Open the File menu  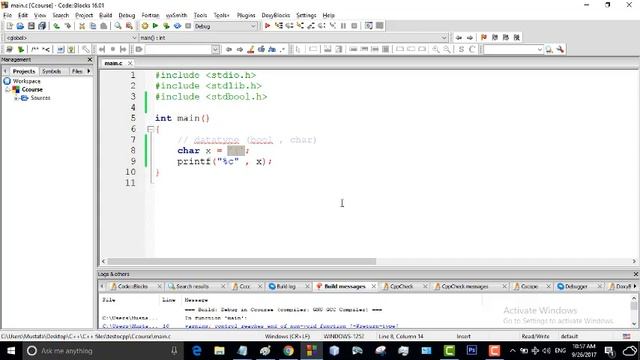click(x=7, y=15)
